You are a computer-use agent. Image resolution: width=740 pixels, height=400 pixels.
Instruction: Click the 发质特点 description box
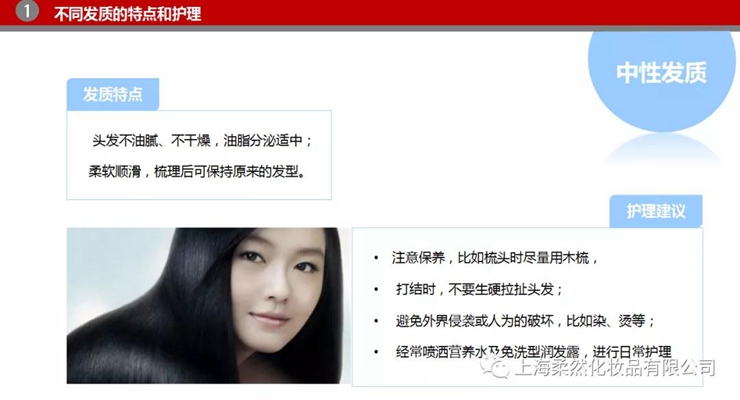click(x=199, y=155)
